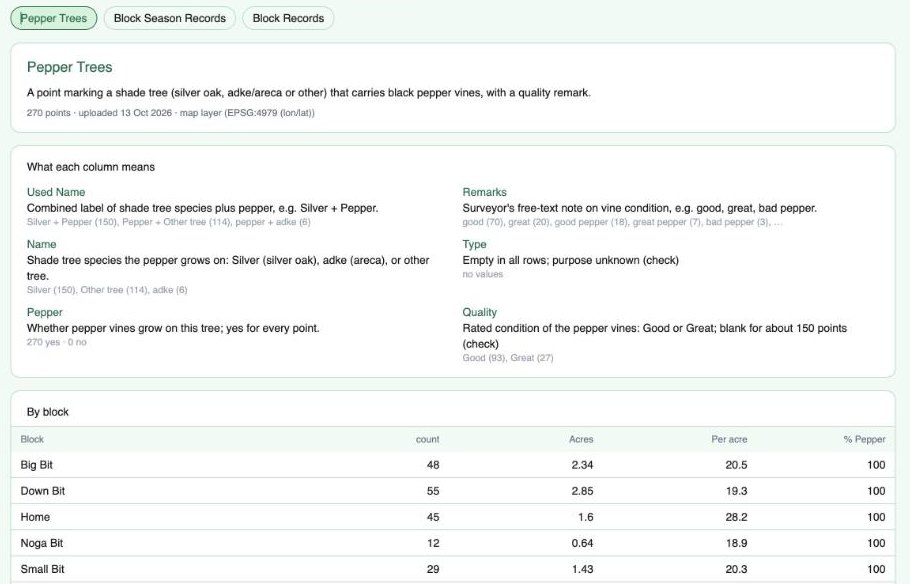Click the 'Quality' column title

(x=479, y=312)
